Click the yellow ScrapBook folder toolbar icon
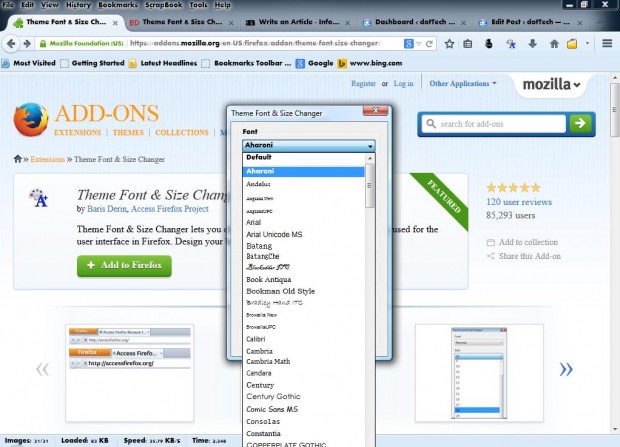Image resolution: width=620 pixels, height=447 pixels. click(x=572, y=44)
